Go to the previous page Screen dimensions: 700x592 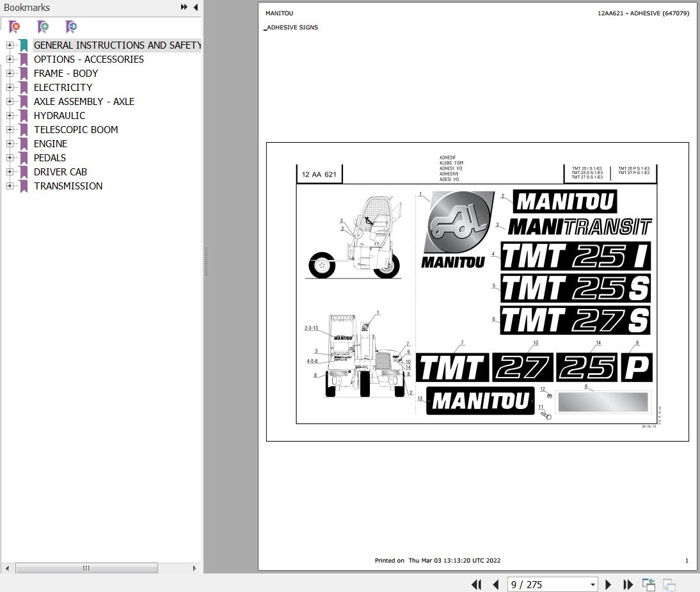[x=495, y=584]
